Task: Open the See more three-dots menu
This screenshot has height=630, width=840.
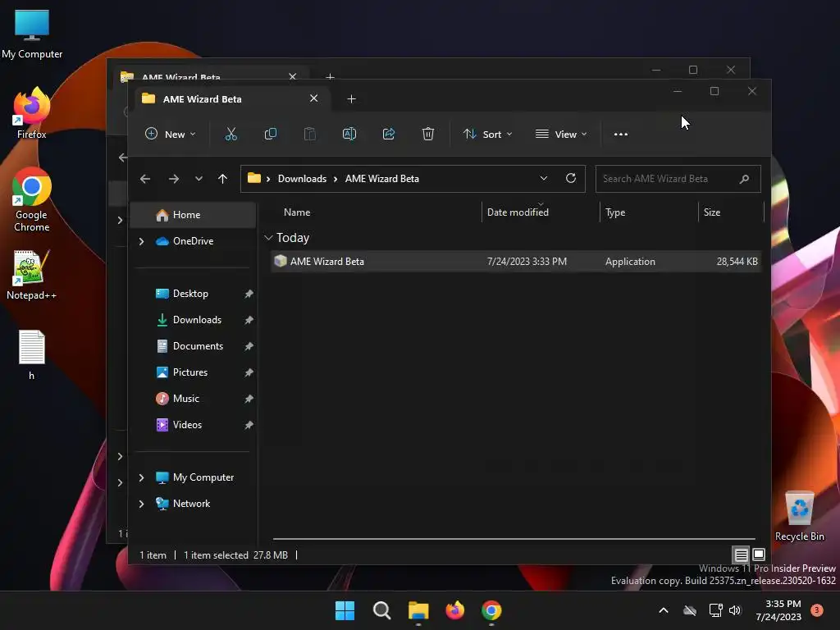Action: click(620, 135)
